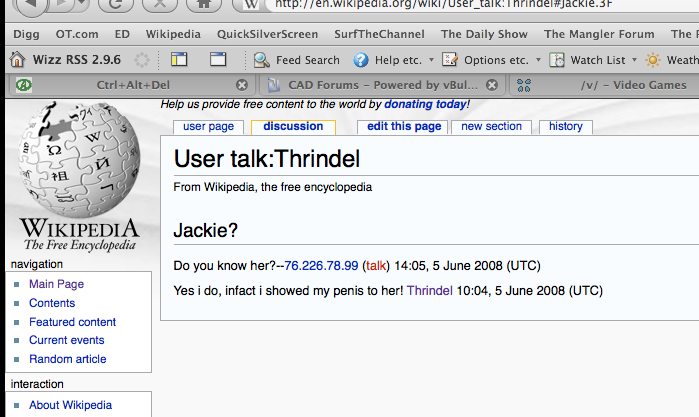Open the Watch List dropdown arrow

[x=634, y=60]
